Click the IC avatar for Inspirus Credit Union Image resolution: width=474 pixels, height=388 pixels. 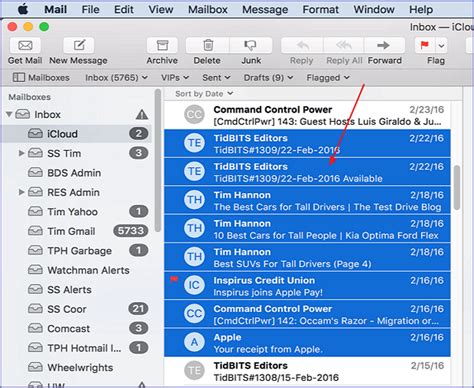tap(195, 285)
